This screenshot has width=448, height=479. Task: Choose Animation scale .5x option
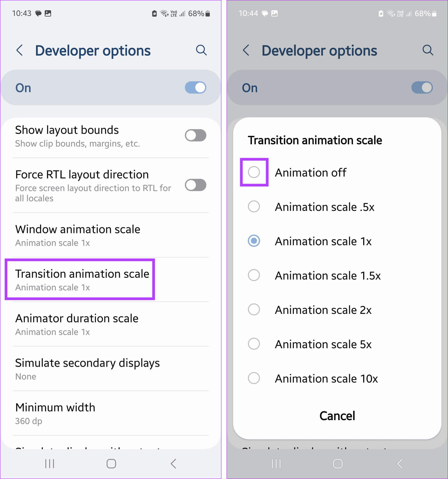click(254, 207)
